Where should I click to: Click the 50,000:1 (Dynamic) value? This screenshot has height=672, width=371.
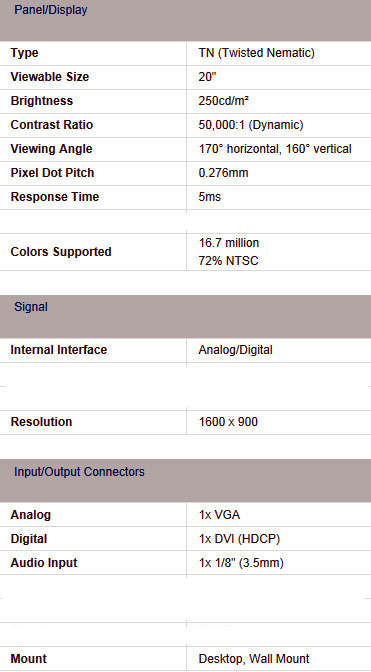pos(251,125)
